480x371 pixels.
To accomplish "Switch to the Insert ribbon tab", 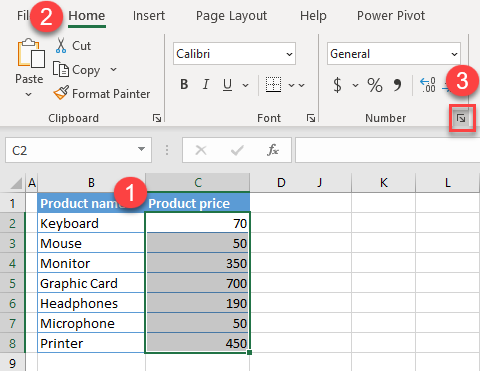I will coord(149,16).
